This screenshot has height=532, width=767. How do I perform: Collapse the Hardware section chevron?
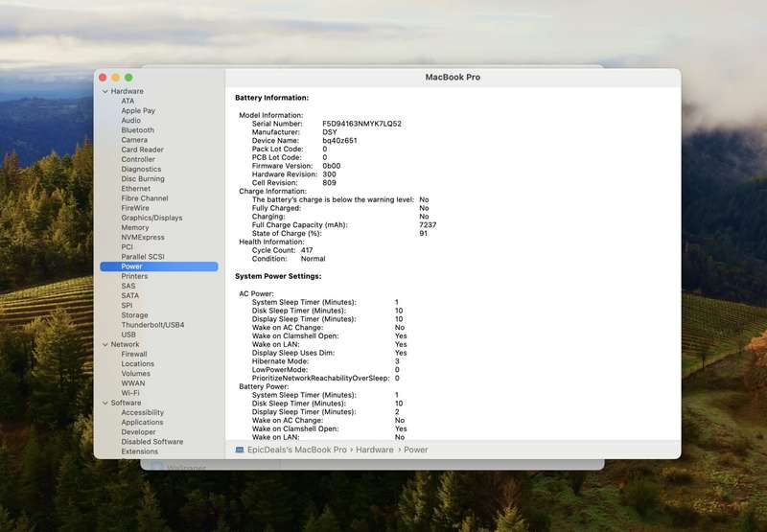pyautogui.click(x=105, y=91)
